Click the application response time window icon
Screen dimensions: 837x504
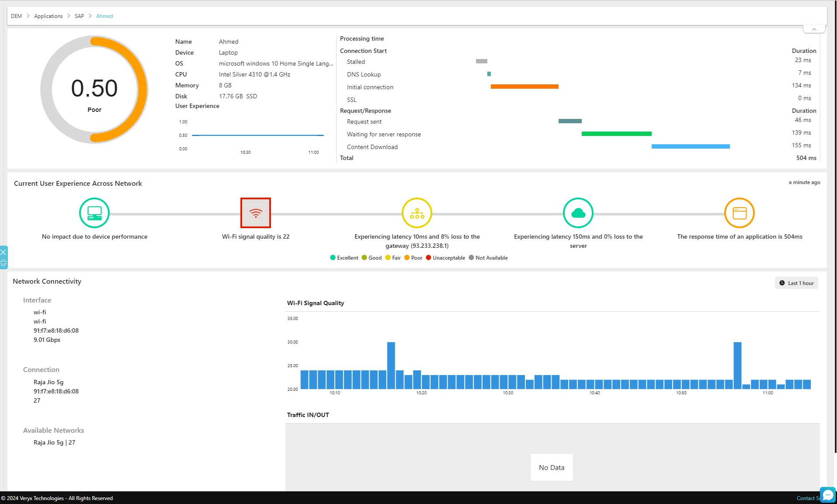740,213
